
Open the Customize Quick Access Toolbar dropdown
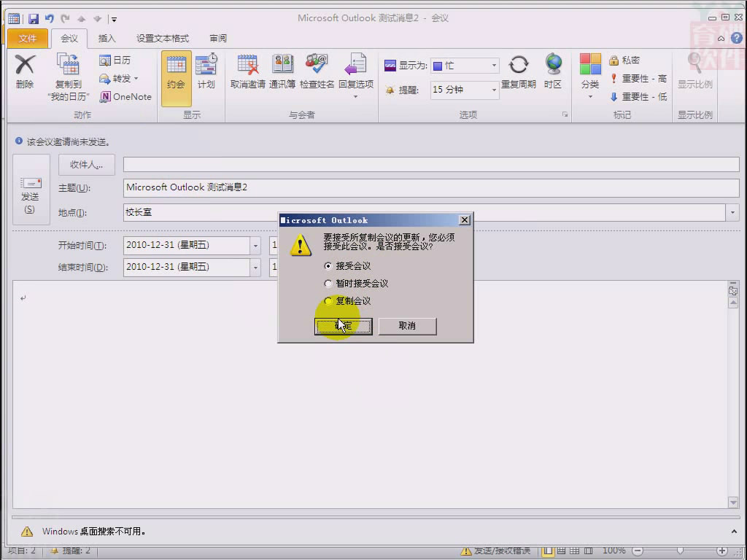(x=114, y=20)
